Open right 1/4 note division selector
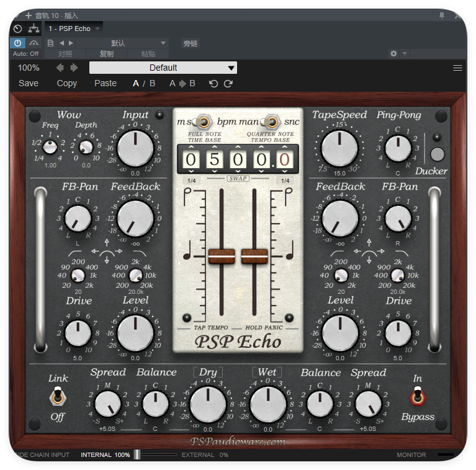The image size is (476, 470). click(285, 180)
